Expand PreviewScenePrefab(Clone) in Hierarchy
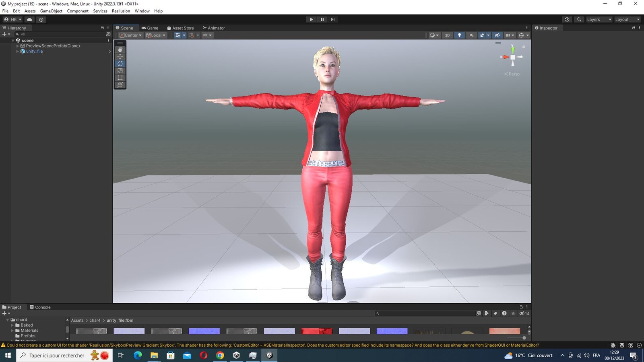Image resolution: width=644 pixels, height=362 pixels. point(17,46)
